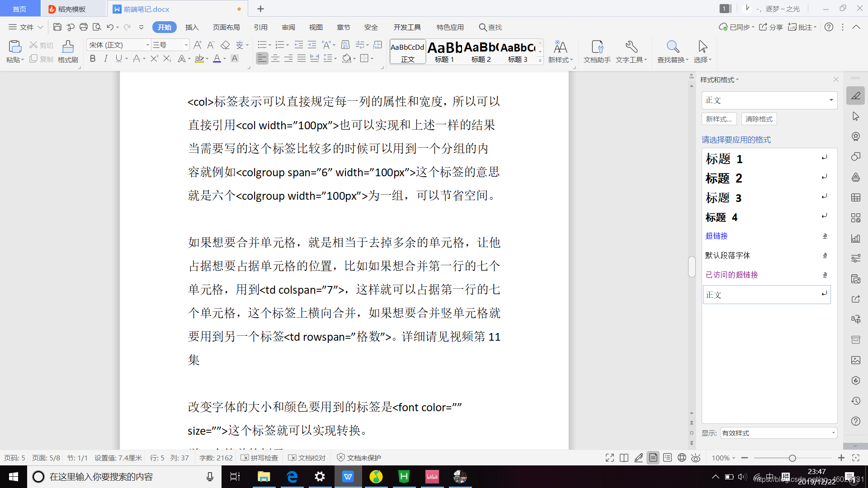Expand the font size 三号 dropdown
868x488 pixels.
186,45
